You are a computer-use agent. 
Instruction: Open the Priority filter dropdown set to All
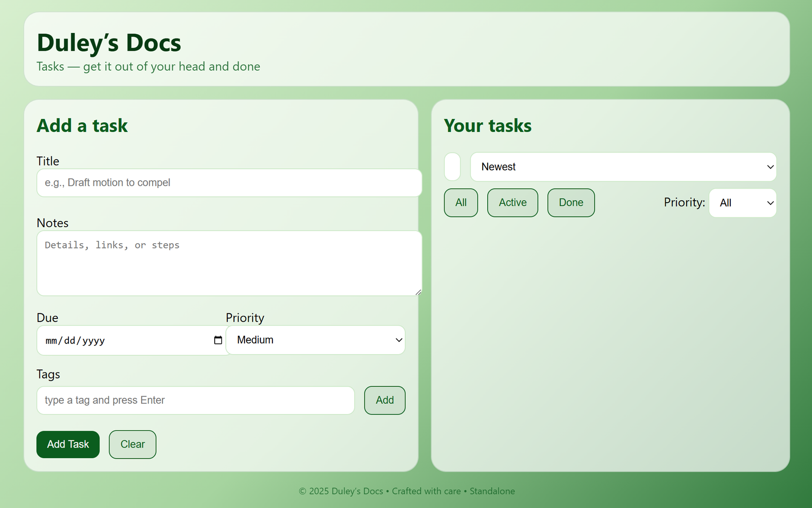coord(742,203)
